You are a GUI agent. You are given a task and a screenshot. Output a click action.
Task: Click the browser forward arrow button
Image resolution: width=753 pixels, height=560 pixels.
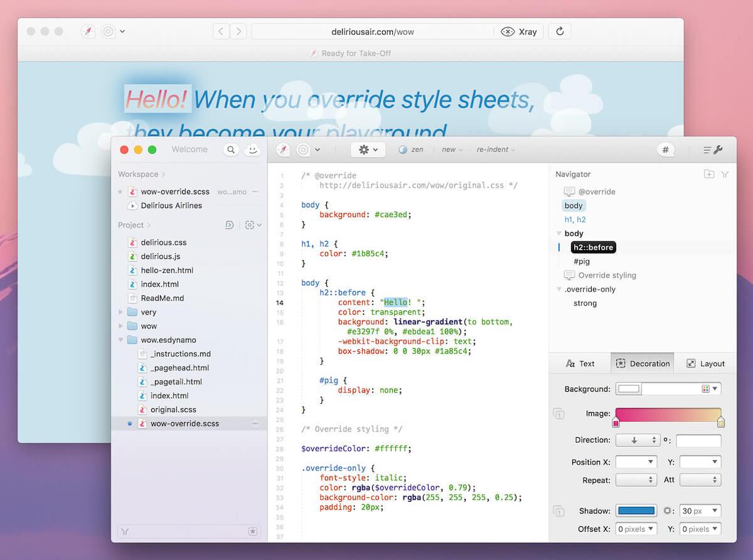(238, 31)
